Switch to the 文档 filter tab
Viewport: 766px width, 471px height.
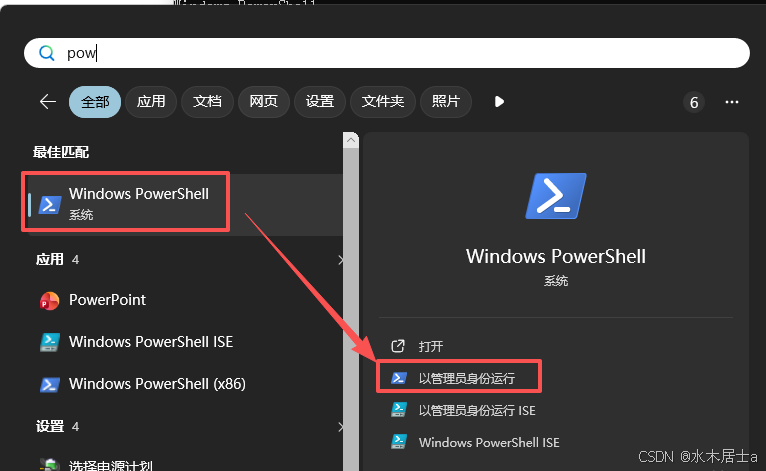tap(207, 102)
